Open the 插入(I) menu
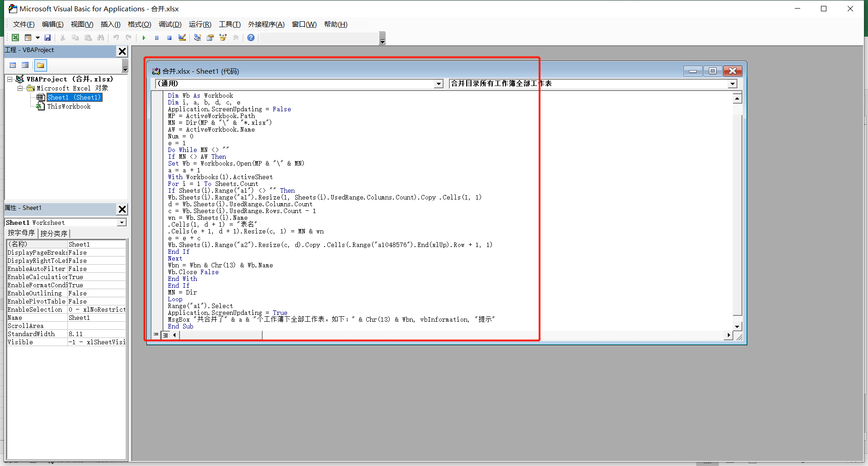This screenshot has height=466, width=868. pos(110,24)
